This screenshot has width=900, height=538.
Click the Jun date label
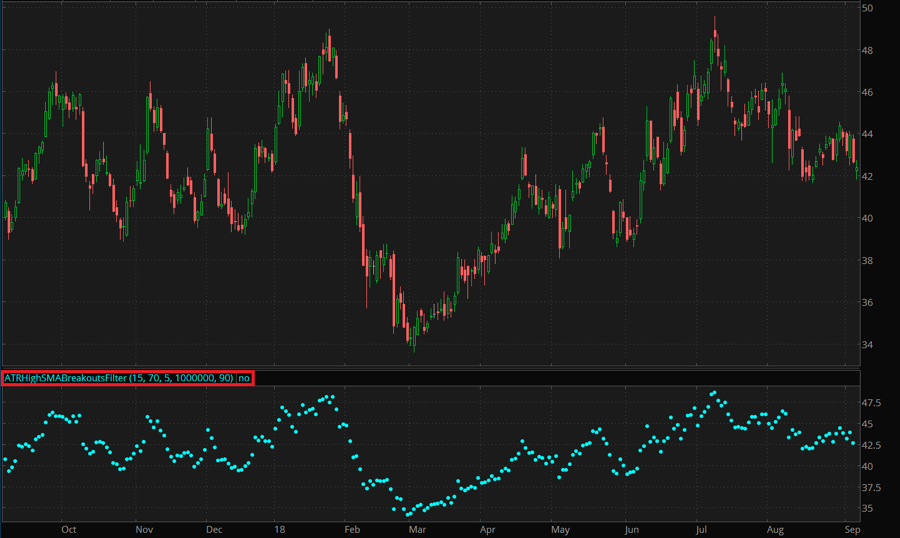(x=630, y=527)
